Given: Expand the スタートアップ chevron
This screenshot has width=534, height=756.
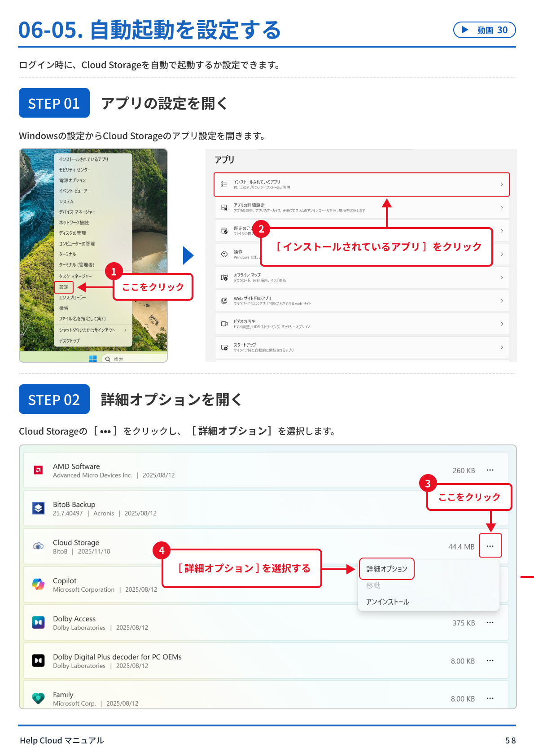Looking at the screenshot, I should (x=502, y=347).
